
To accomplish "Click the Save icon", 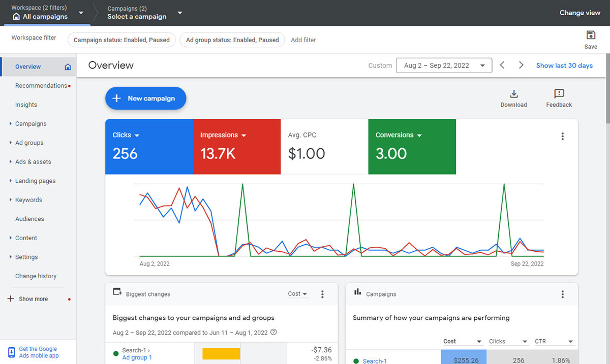I will click(x=591, y=36).
